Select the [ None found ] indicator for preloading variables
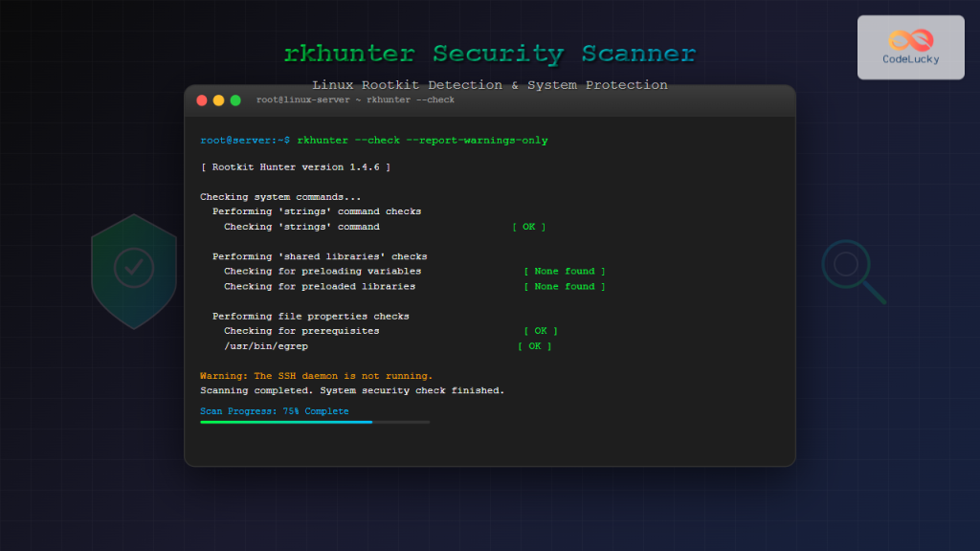The image size is (980, 551). (564, 271)
